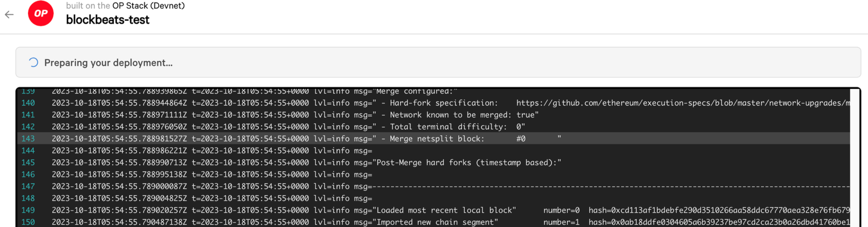Click the red OP logo
Viewport: 868px width, 227px height.
pyautogui.click(x=41, y=13)
